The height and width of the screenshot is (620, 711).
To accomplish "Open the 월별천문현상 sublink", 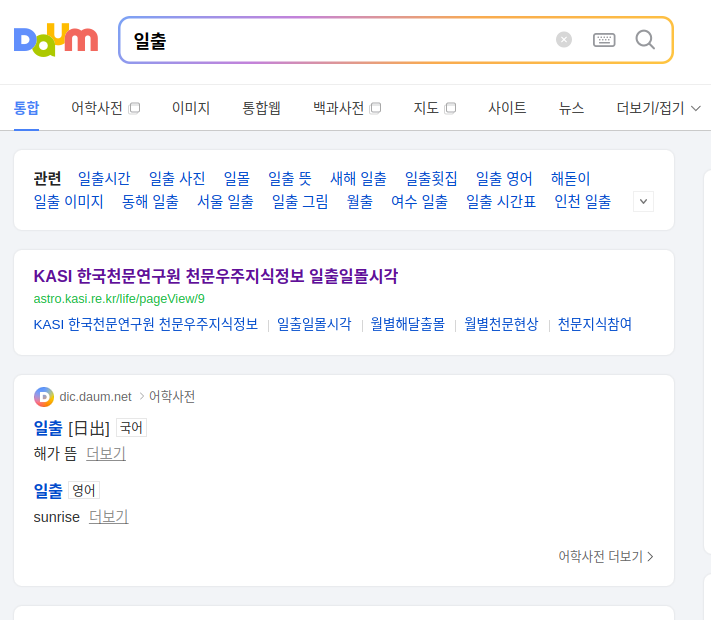I will pyautogui.click(x=501, y=324).
